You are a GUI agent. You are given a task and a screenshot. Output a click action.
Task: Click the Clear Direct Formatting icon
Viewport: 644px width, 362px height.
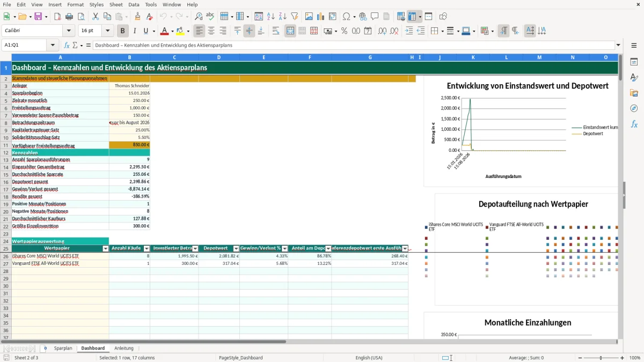pyautogui.click(x=149, y=17)
